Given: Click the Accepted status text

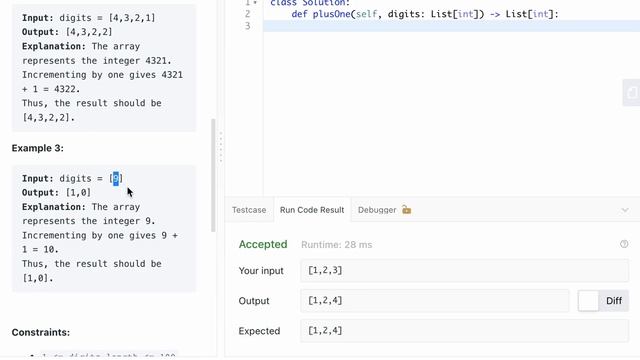Looking at the screenshot, I should (263, 244).
